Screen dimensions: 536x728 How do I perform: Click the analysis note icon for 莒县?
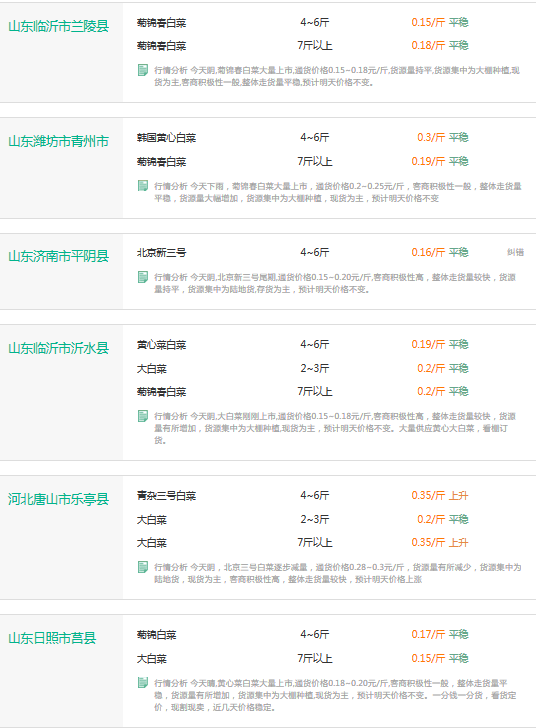[143, 682]
